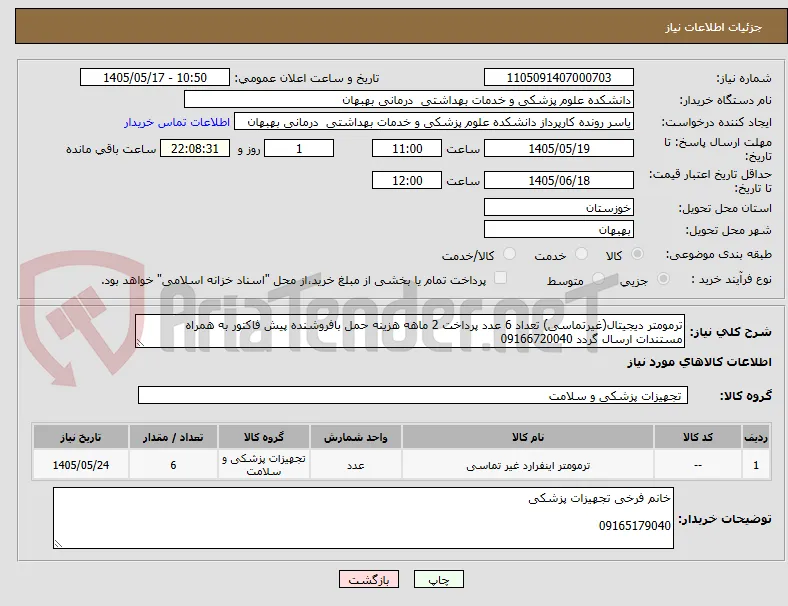Select the متوسط purchase type radio
The image size is (788, 606).
click(598, 278)
